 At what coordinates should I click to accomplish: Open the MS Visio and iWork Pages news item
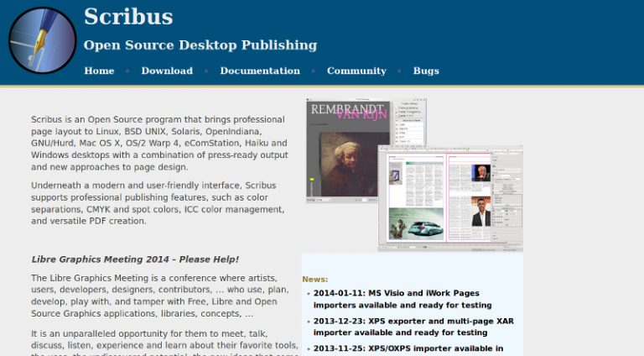pos(402,299)
